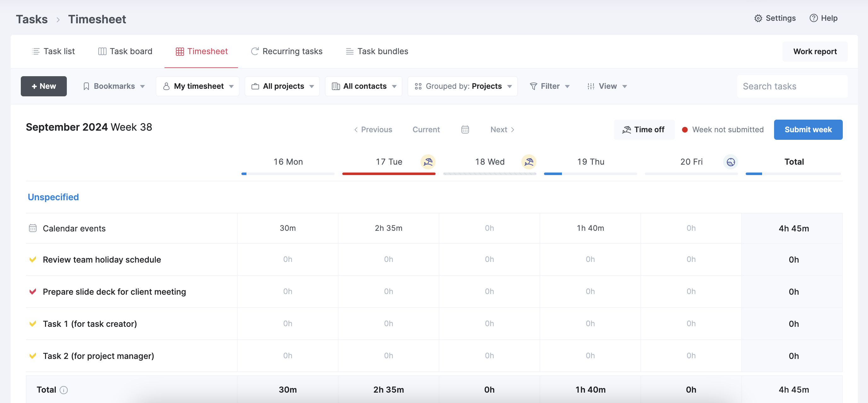
Task: Click the calendar date picker icon
Action: (465, 130)
